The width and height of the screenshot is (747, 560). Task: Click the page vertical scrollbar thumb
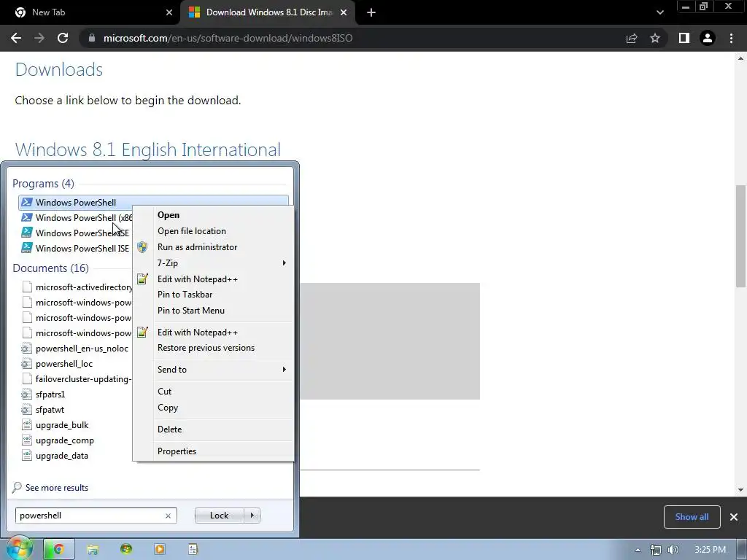tap(740, 236)
